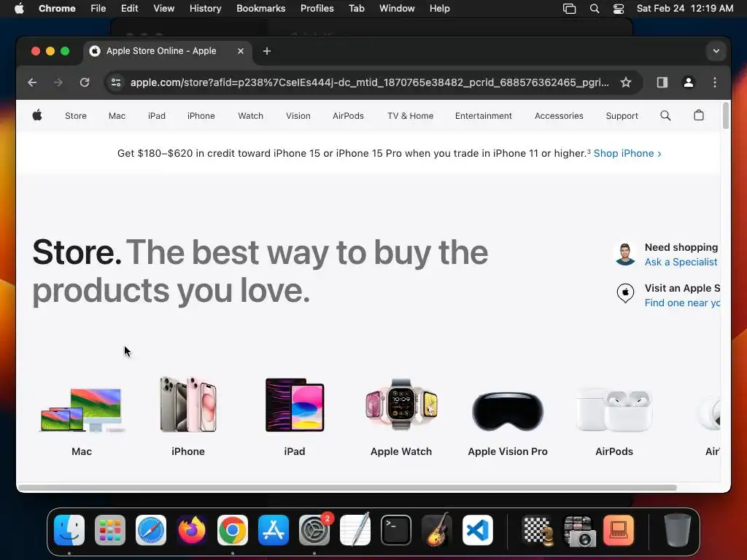Open the File menu
Viewport: 747px width, 560px height.
click(98, 9)
